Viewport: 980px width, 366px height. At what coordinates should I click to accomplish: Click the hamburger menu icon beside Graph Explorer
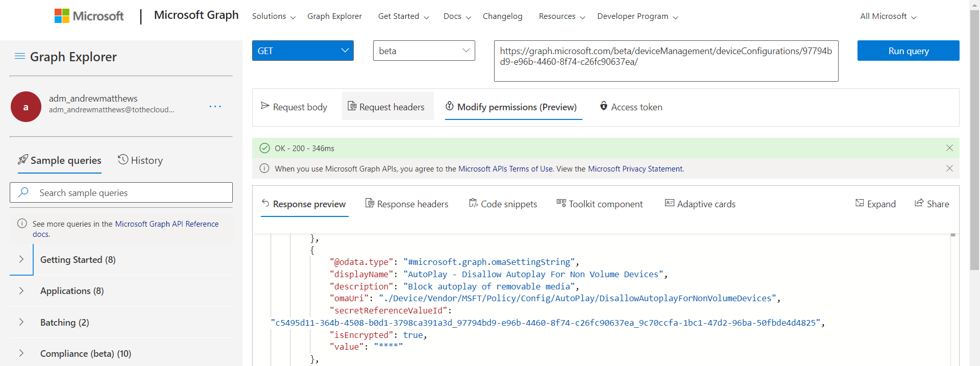[x=20, y=56]
